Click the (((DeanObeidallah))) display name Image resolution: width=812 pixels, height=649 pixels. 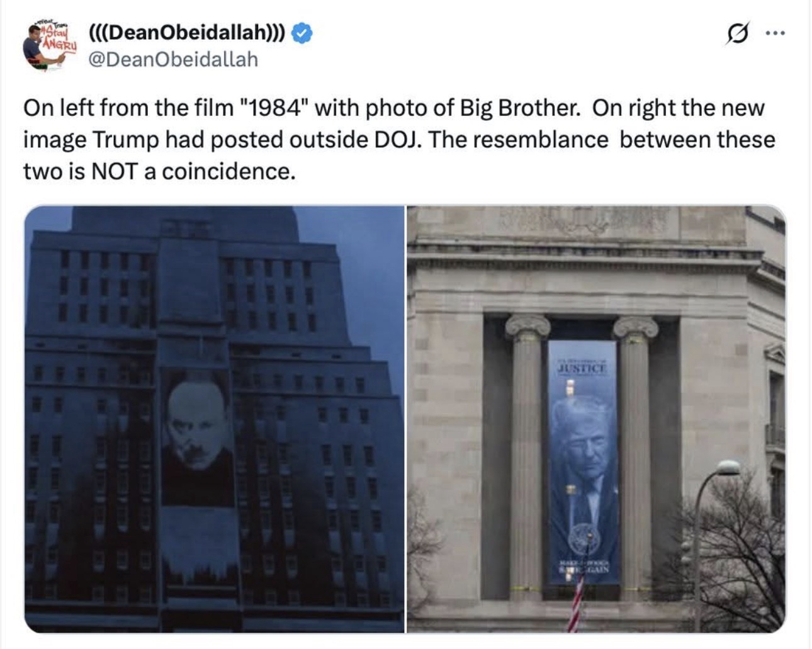(187, 33)
